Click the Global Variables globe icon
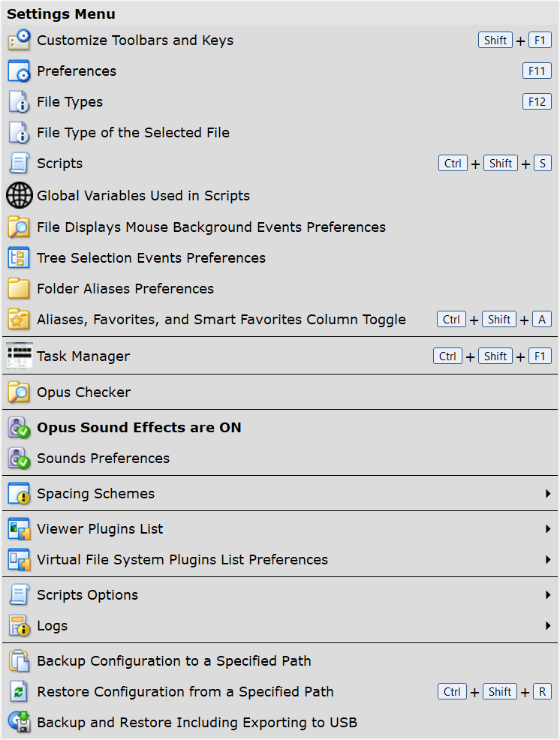Image resolution: width=560 pixels, height=740 pixels. [19, 196]
